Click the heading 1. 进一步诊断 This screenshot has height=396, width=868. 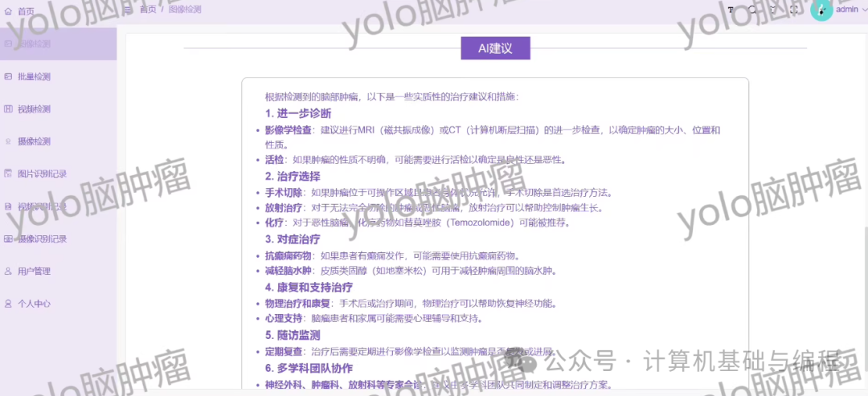point(298,114)
